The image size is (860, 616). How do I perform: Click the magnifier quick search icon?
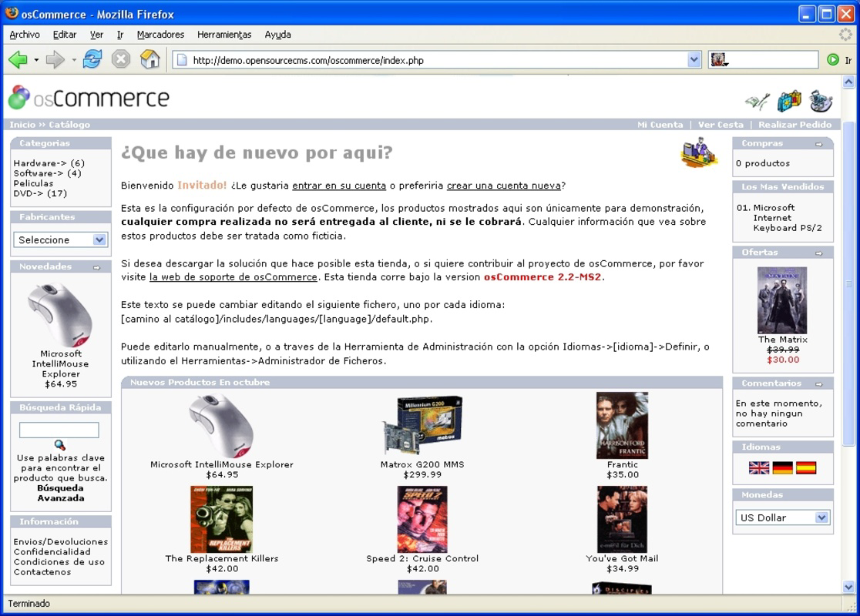60,445
